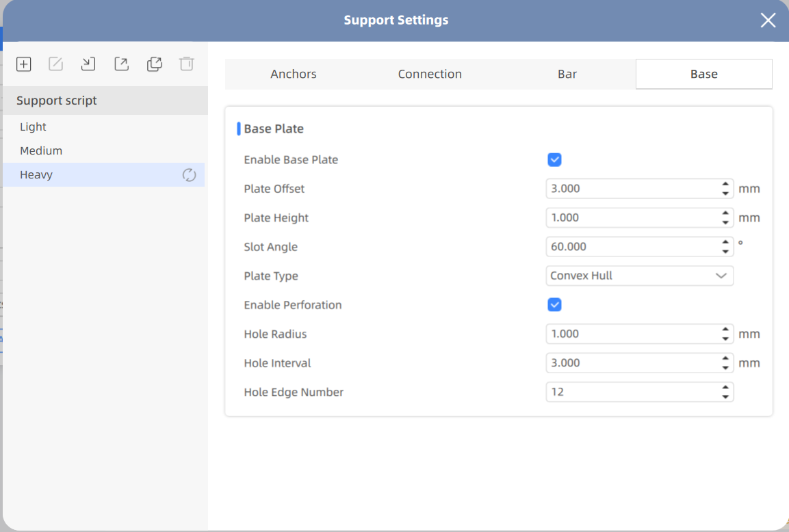The image size is (789, 532).
Task: Increase Slot Angle with up arrow
Action: (x=725, y=242)
